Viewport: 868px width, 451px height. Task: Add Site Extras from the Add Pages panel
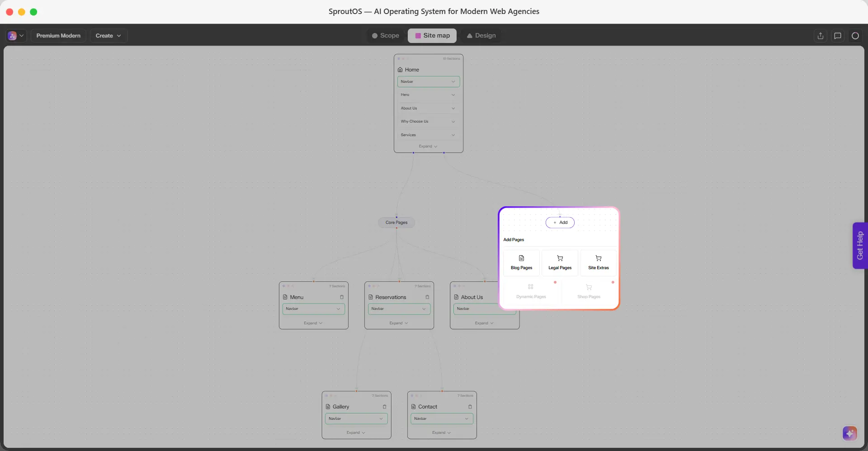tap(599, 263)
